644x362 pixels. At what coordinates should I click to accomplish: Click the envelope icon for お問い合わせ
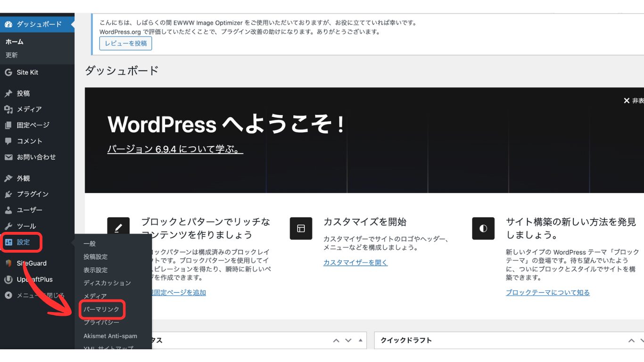pyautogui.click(x=8, y=157)
